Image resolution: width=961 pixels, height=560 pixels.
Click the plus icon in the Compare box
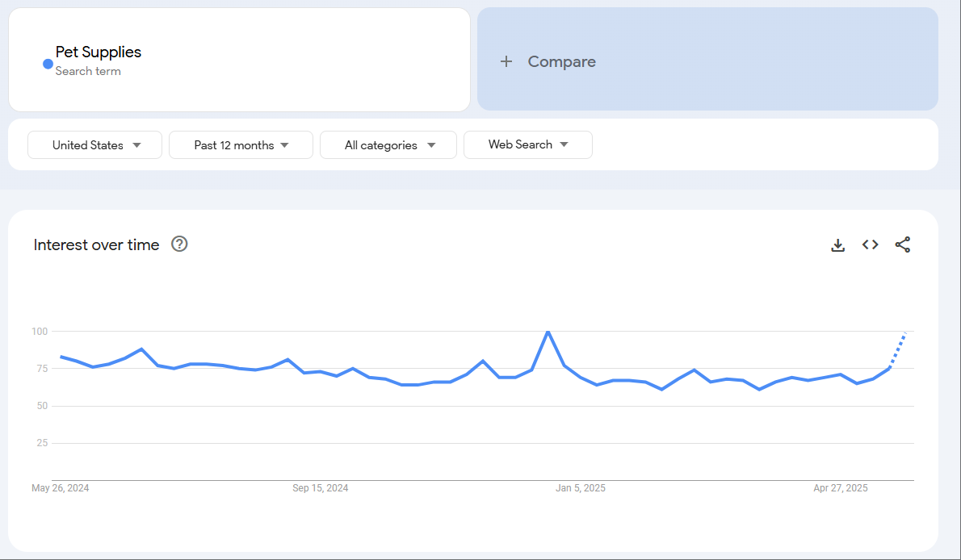(506, 61)
